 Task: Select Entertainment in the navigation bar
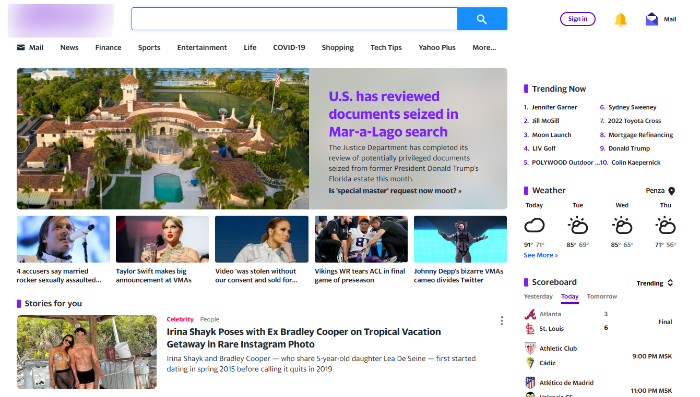[202, 47]
